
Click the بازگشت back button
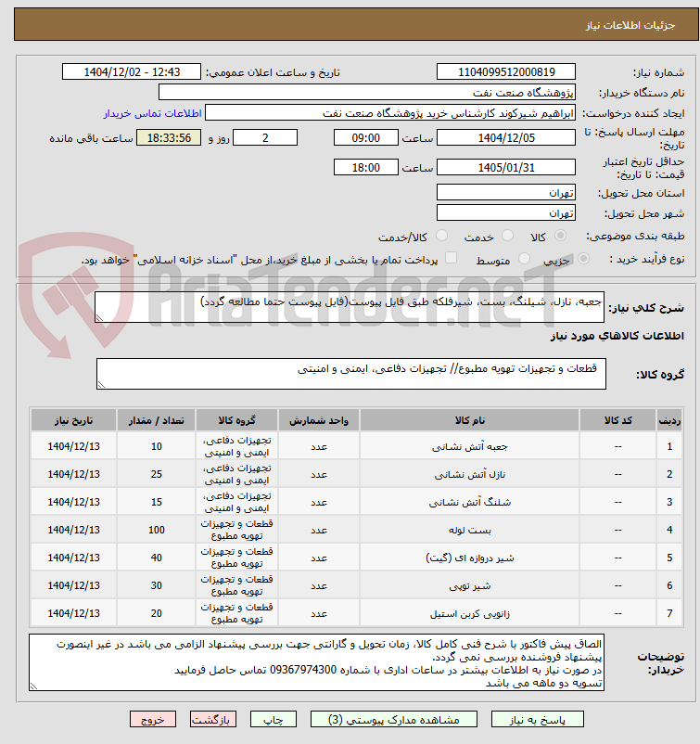click(x=213, y=719)
